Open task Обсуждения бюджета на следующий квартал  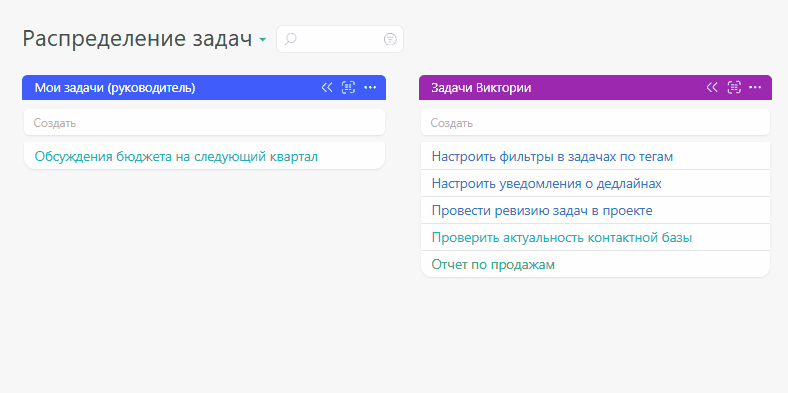pos(176,156)
